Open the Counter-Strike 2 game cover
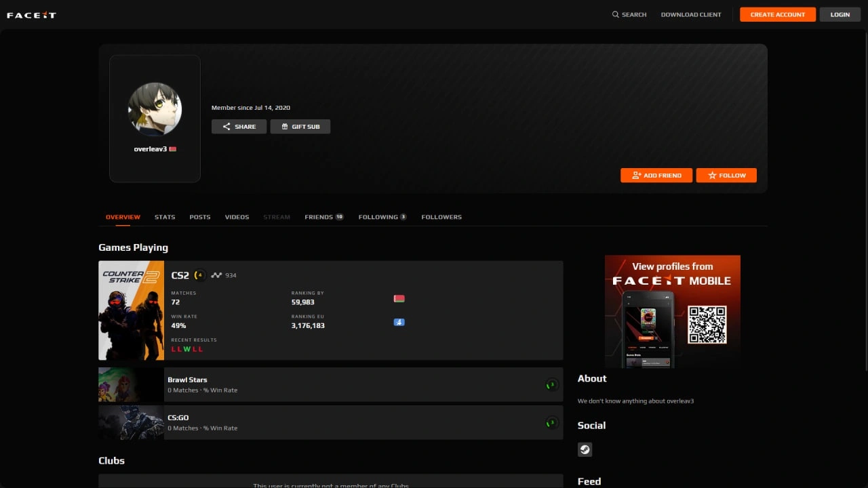Image resolution: width=868 pixels, height=488 pixels. [131, 310]
